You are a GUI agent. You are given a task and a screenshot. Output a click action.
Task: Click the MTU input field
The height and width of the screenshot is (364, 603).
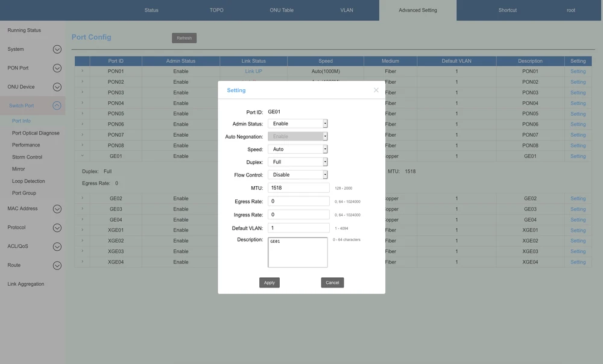coord(298,188)
